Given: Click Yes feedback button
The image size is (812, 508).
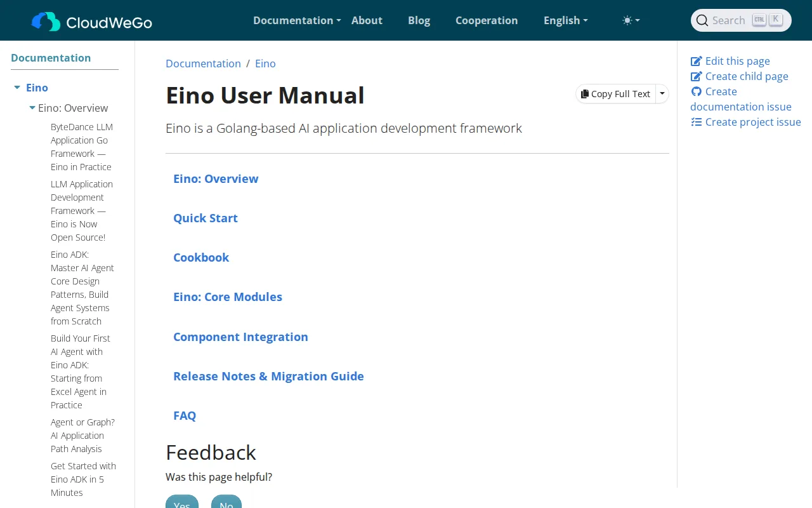Looking at the screenshot, I should pyautogui.click(x=182, y=502).
